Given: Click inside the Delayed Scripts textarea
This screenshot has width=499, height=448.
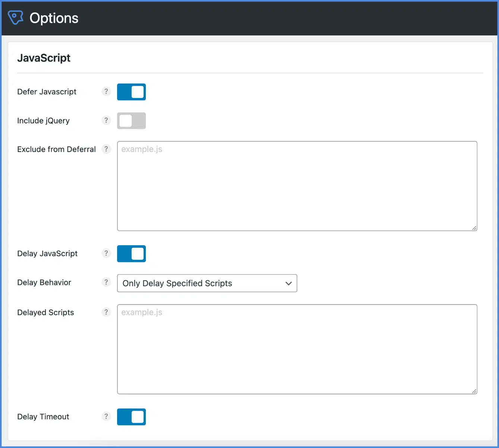Looking at the screenshot, I should pyautogui.click(x=296, y=348).
